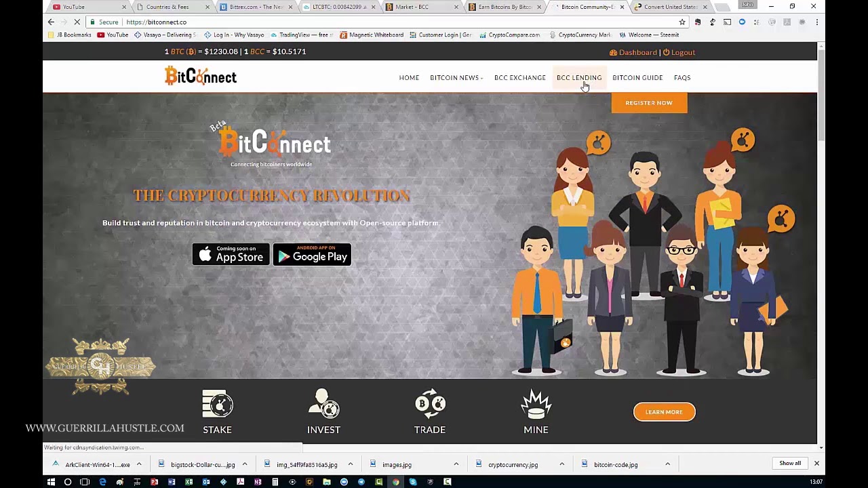Close the Bitcoin Community browser tab
The width and height of the screenshot is (868, 488).
[622, 7]
